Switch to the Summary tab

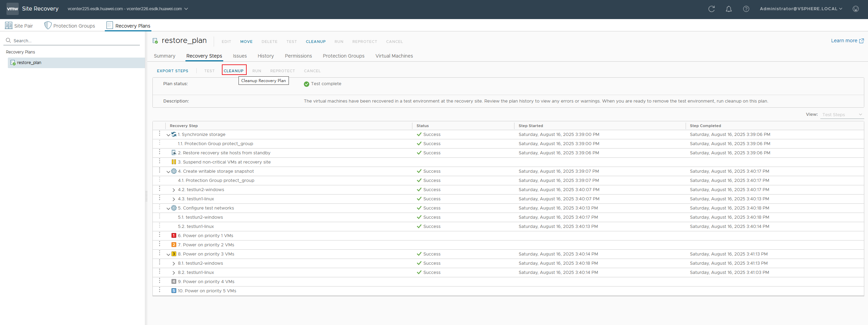[x=165, y=56]
